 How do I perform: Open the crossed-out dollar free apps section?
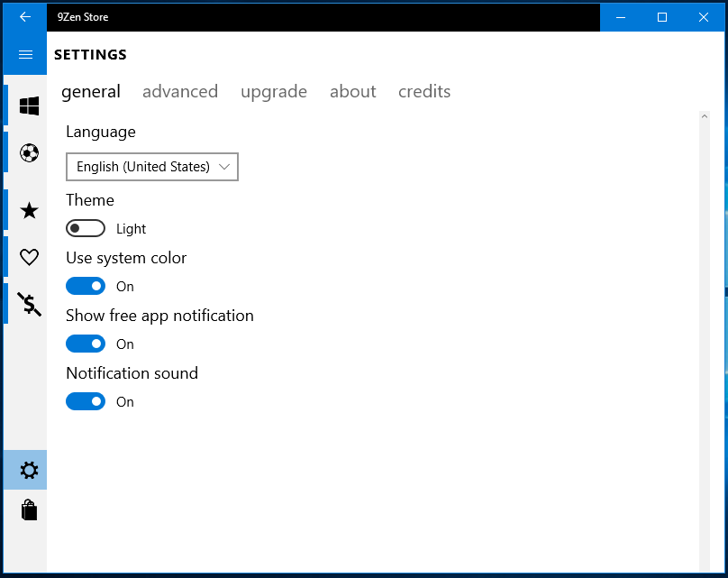tap(29, 304)
